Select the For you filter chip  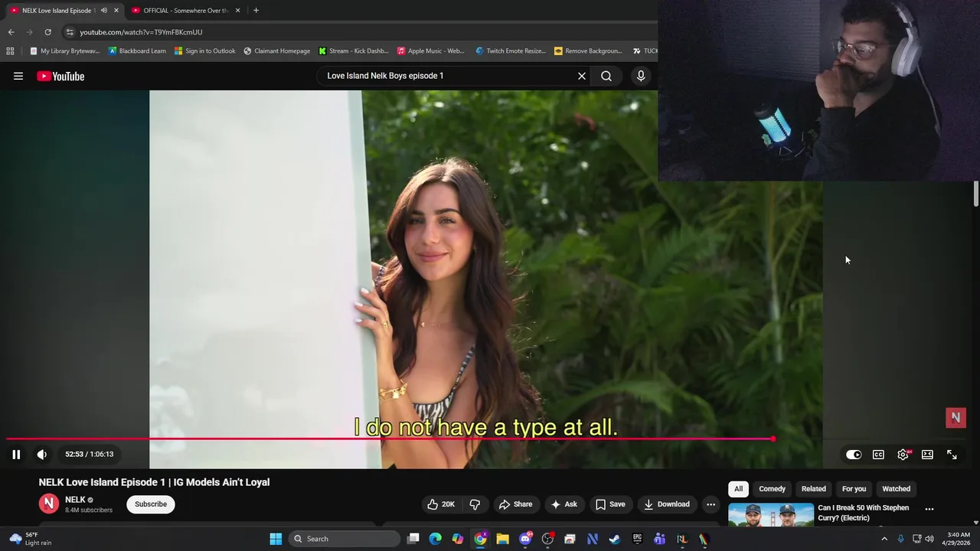coord(854,489)
